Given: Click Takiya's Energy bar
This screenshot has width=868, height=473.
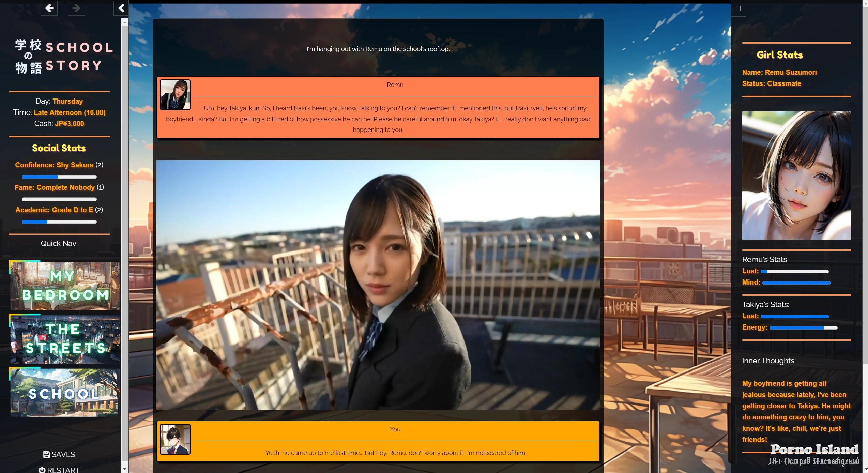Looking at the screenshot, I should point(803,328).
